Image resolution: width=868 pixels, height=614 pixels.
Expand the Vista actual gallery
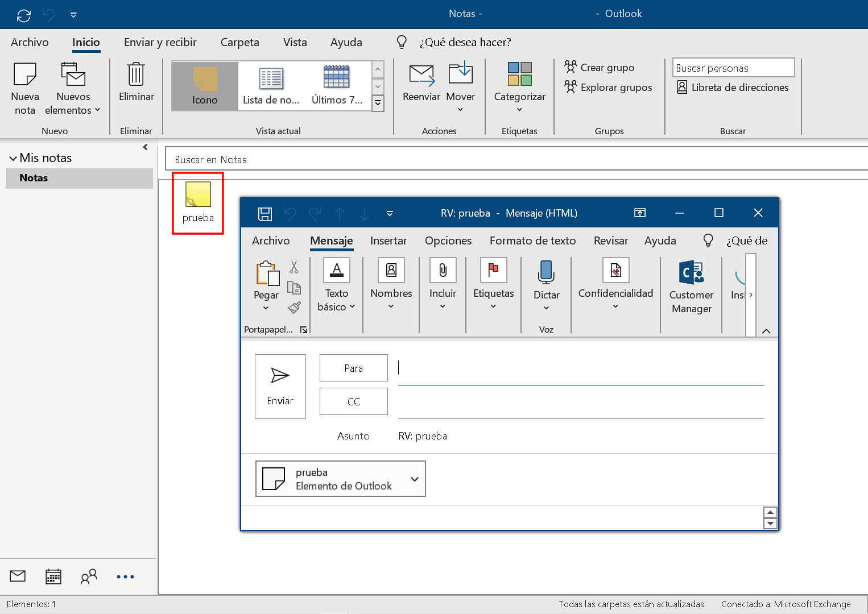point(378,103)
